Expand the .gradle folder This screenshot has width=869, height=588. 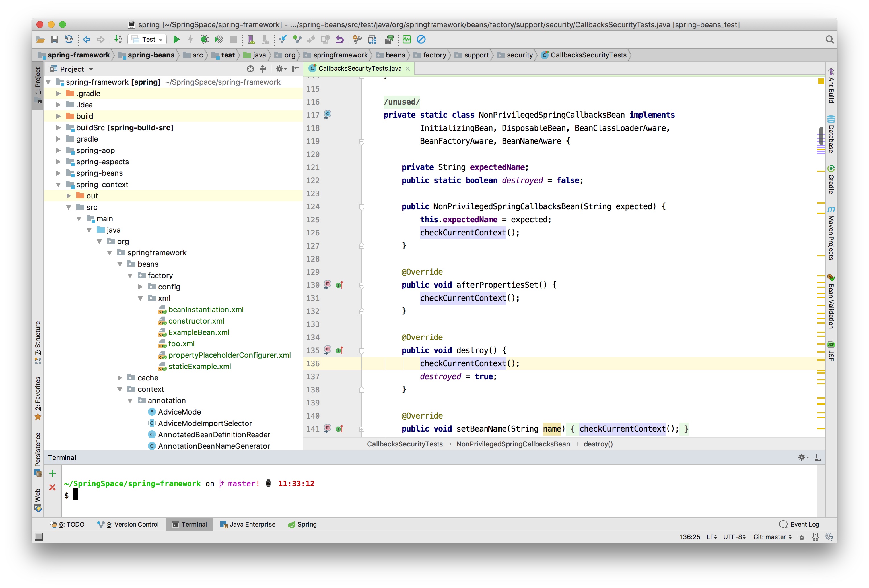click(x=58, y=93)
